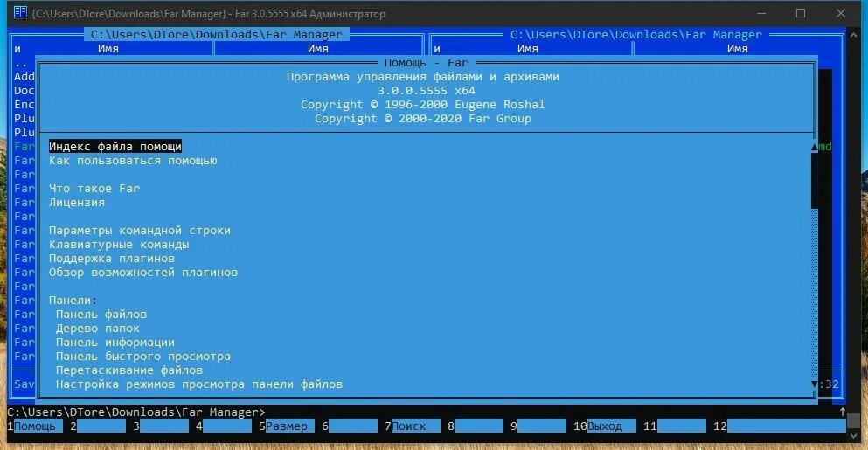Click console window scrollbar up arrow
The height and width of the screenshot is (450, 868).
click(x=854, y=36)
